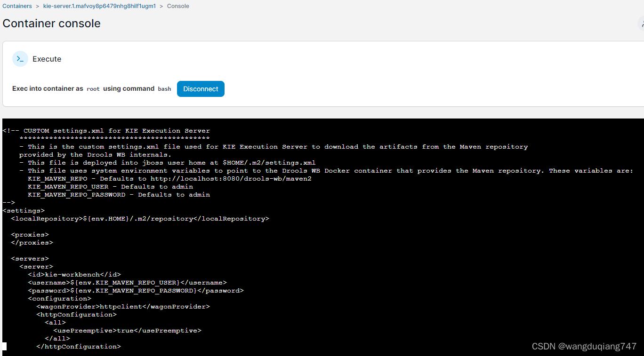Open kie-server.1.mafvoy8p6479nhg8hilf1ugm1 breadcrumb link
644x356 pixels.
coord(99,6)
